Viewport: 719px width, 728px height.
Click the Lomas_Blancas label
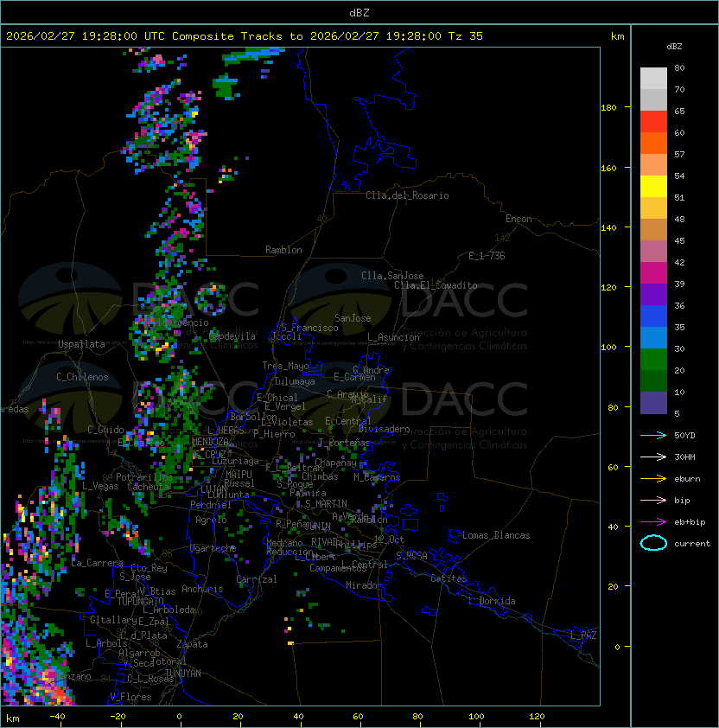coord(496,535)
